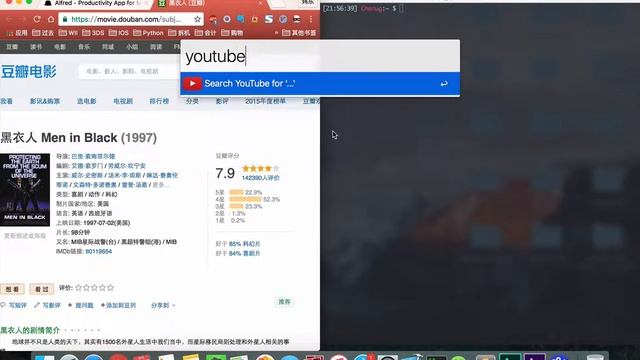Click the terminal prompt line
Viewport: 640px width, 360px height.
pyautogui.click(x=363, y=8)
